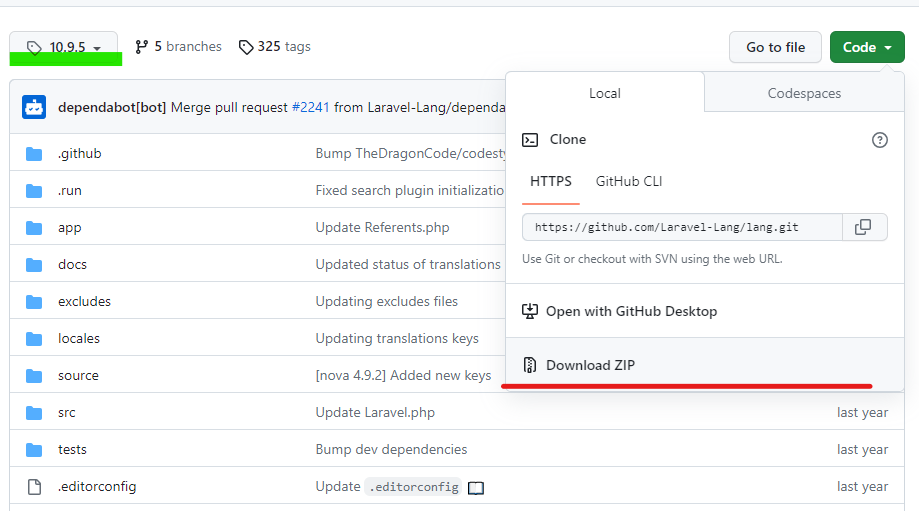Open the dependabot[bot] author link
The width and height of the screenshot is (919, 511).
click(x=112, y=107)
